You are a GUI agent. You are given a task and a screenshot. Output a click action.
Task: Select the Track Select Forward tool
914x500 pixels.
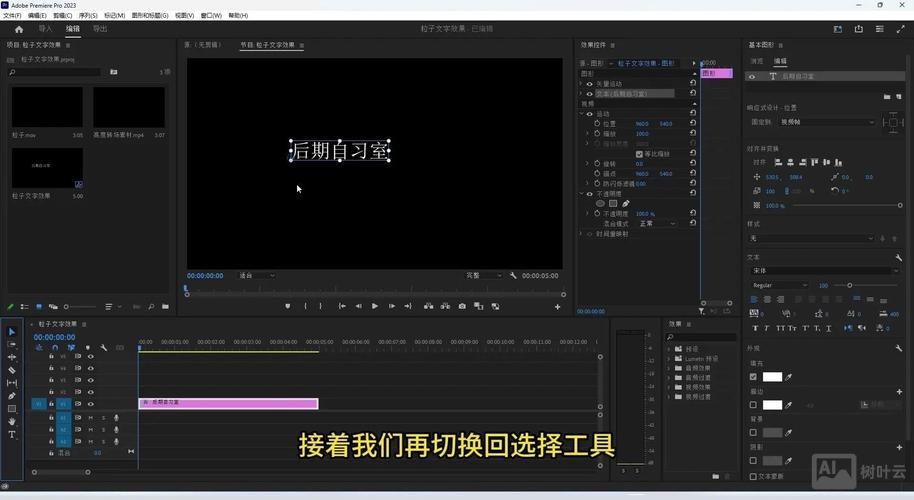tap(12, 344)
